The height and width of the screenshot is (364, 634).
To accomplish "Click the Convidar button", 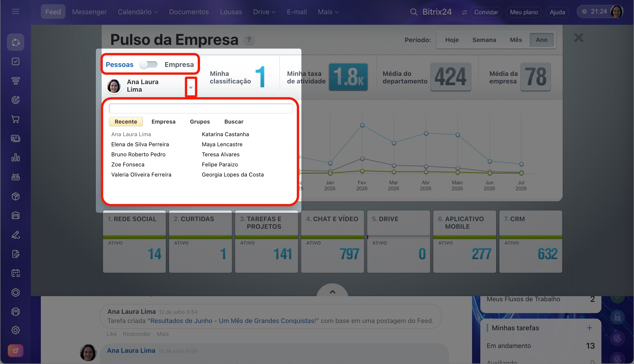I will [486, 12].
